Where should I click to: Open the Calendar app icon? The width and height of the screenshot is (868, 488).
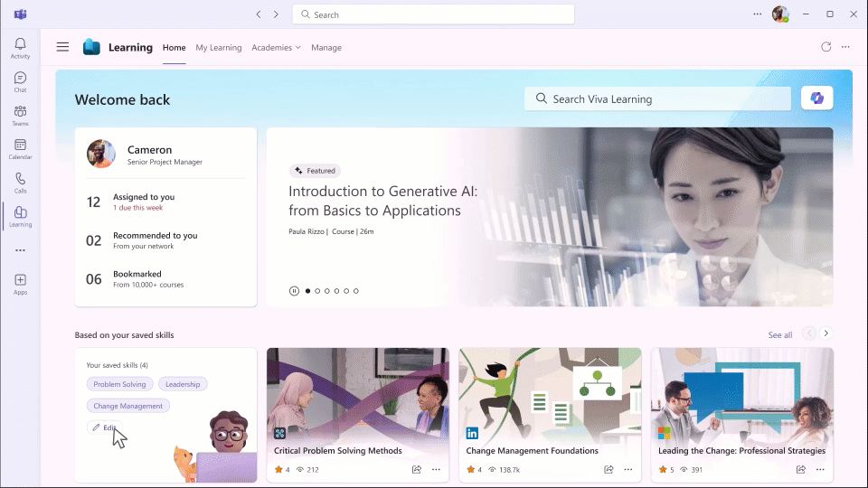click(x=20, y=149)
